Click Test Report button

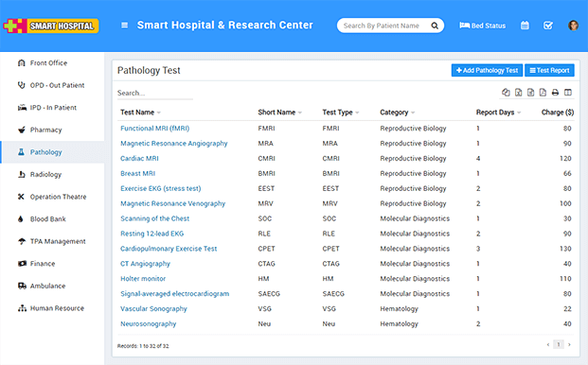[549, 70]
